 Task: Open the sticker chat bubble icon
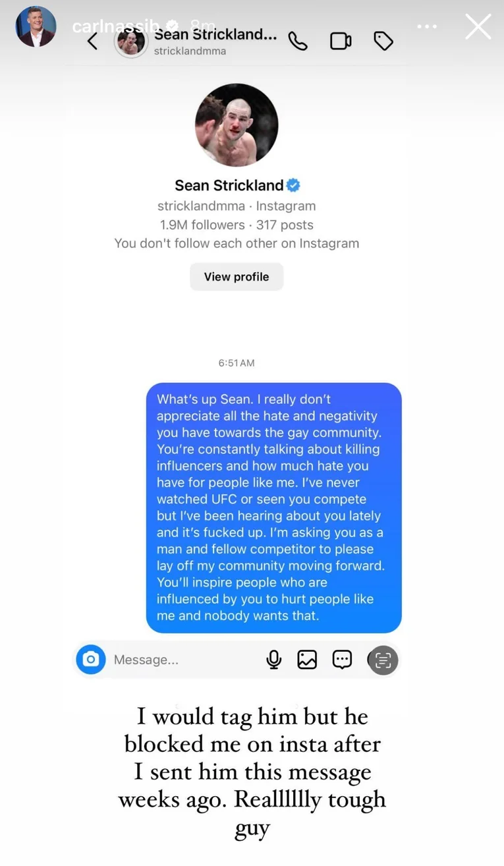[342, 659]
